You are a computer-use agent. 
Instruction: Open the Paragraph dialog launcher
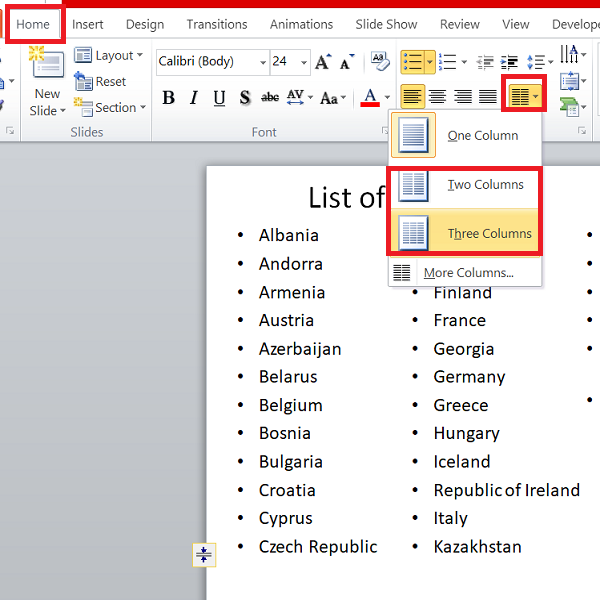(x=582, y=131)
